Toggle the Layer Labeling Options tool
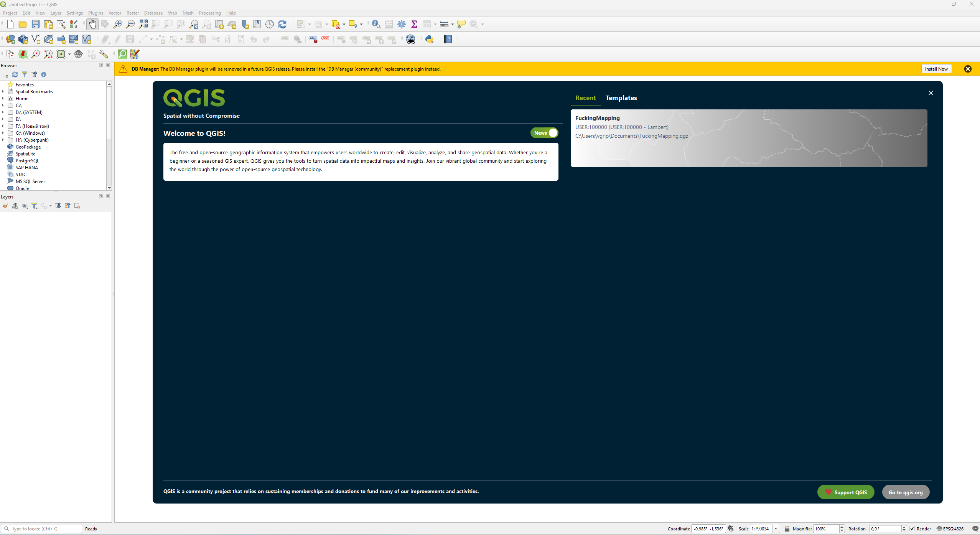This screenshot has width=980, height=535. coord(285,39)
